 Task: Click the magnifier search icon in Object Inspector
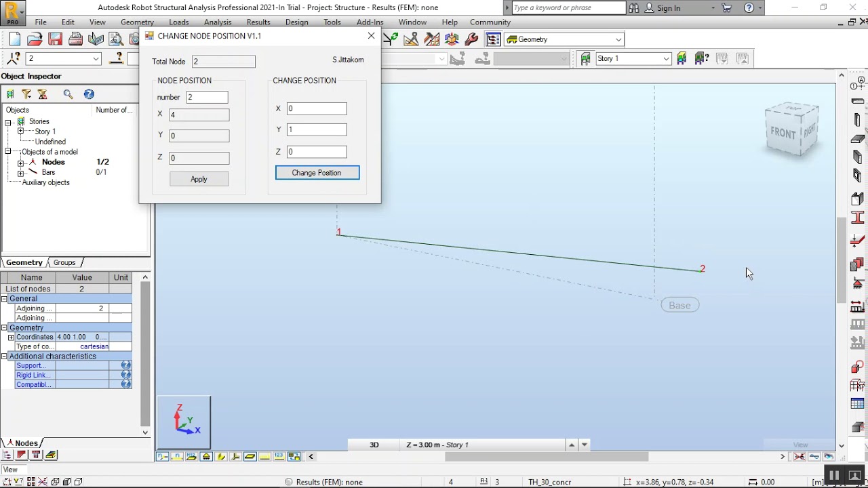pos(68,94)
